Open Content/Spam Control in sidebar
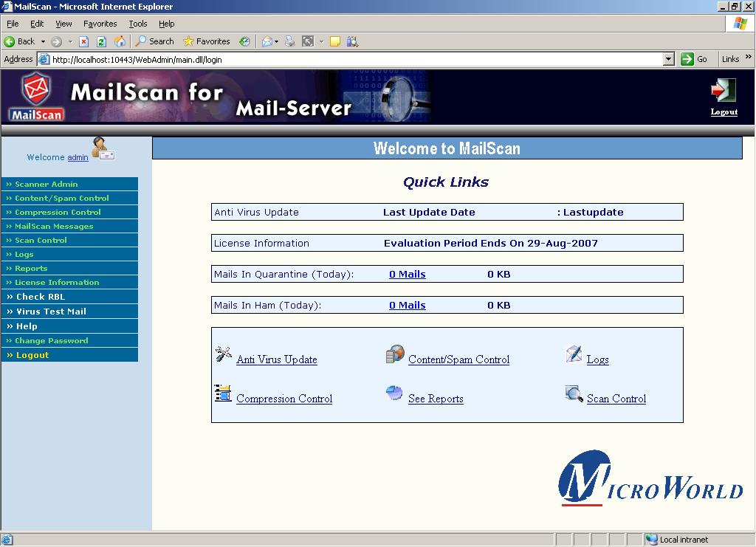Viewport: 756px width, 547px height. [70, 198]
